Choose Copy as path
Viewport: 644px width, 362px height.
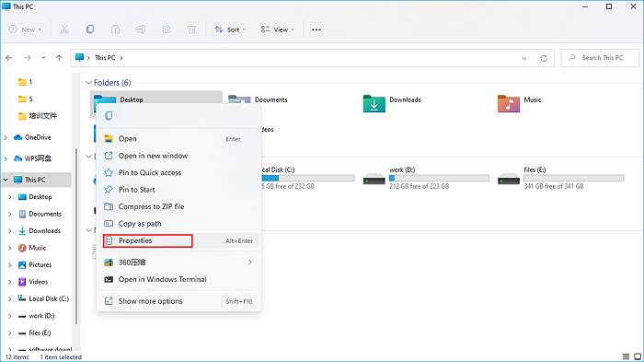(178, 224)
